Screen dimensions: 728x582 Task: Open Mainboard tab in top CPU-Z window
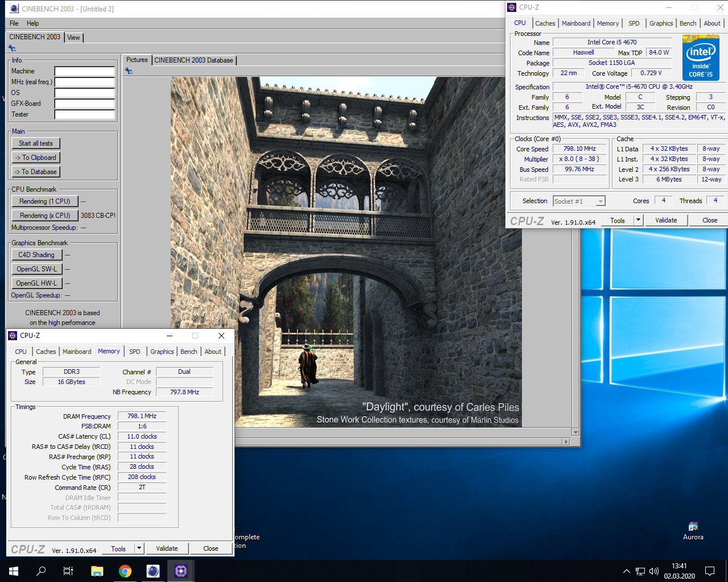coord(576,23)
